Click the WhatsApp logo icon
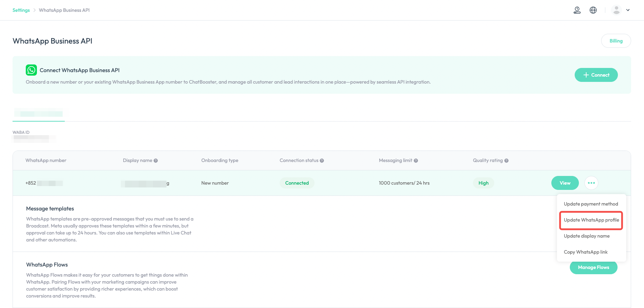The width and height of the screenshot is (644, 308). point(31,70)
